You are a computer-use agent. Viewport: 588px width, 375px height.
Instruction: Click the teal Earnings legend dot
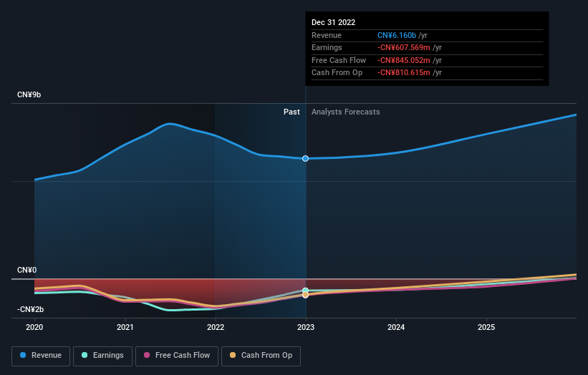pyautogui.click(x=85, y=355)
